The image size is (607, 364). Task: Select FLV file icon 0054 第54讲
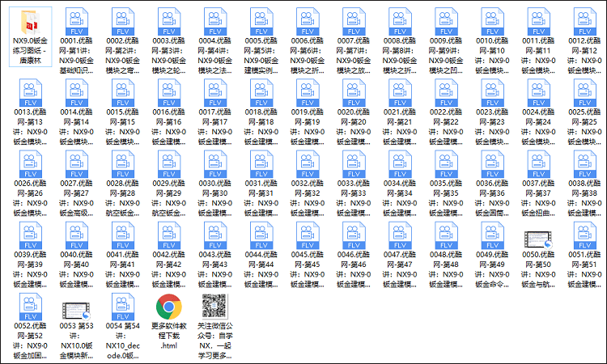(x=123, y=307)
